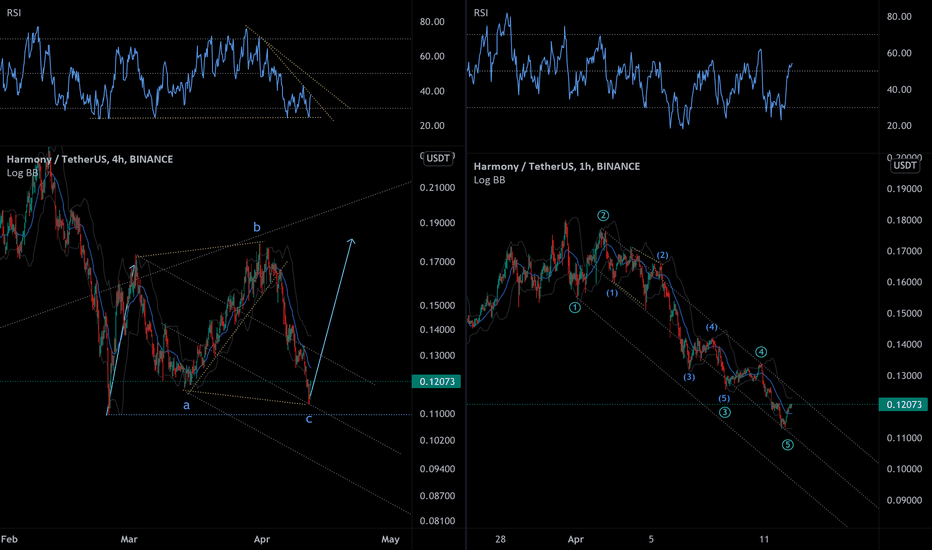
Task: Select the Harmony / TetherUS, 1h, BINANCE title
Action: (x=557, y=166)
